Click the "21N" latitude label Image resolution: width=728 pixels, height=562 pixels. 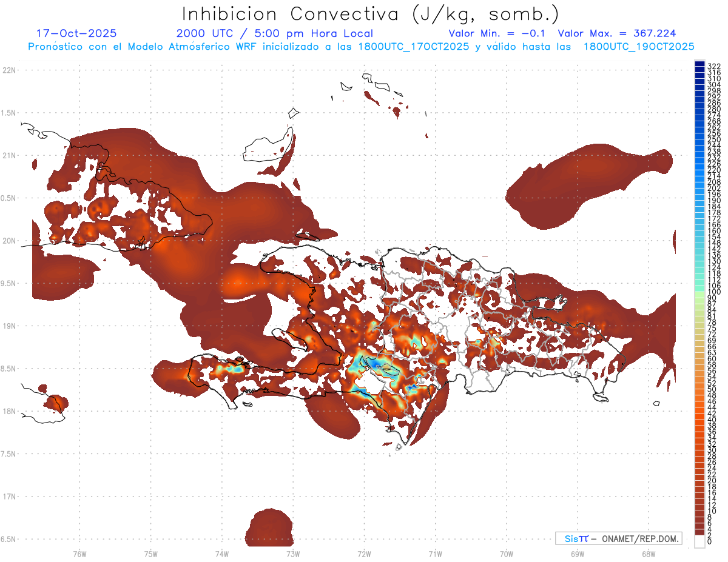tap(9, 156)
